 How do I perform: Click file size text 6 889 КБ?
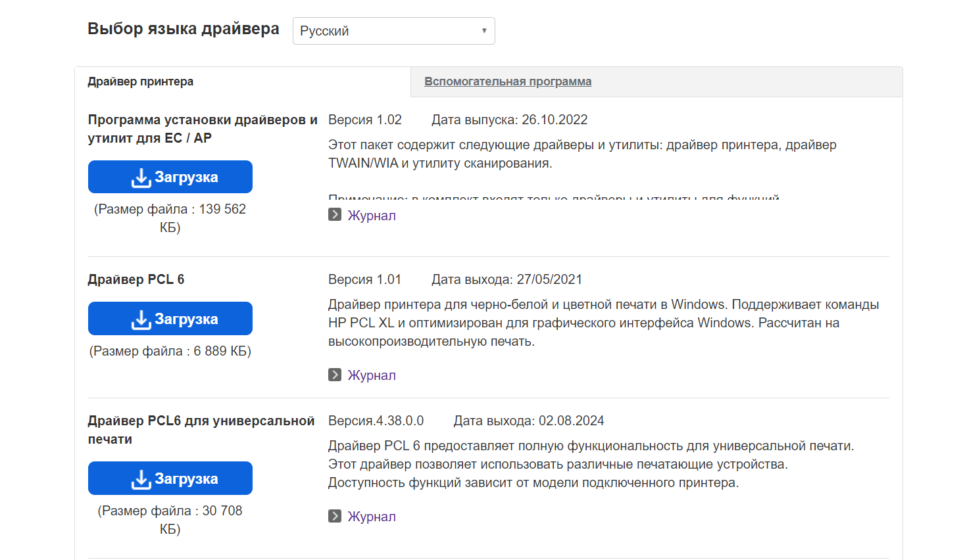click(x=170, y=351)
